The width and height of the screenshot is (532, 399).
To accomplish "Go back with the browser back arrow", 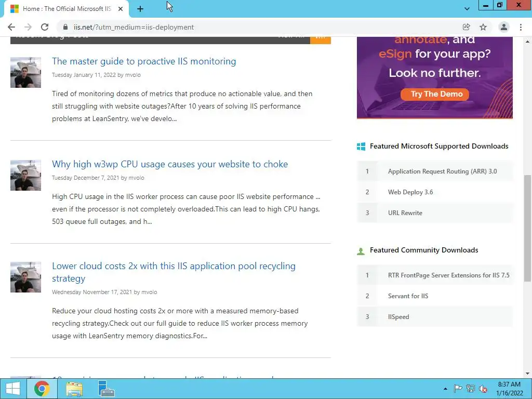I will (x=11, y=27).
